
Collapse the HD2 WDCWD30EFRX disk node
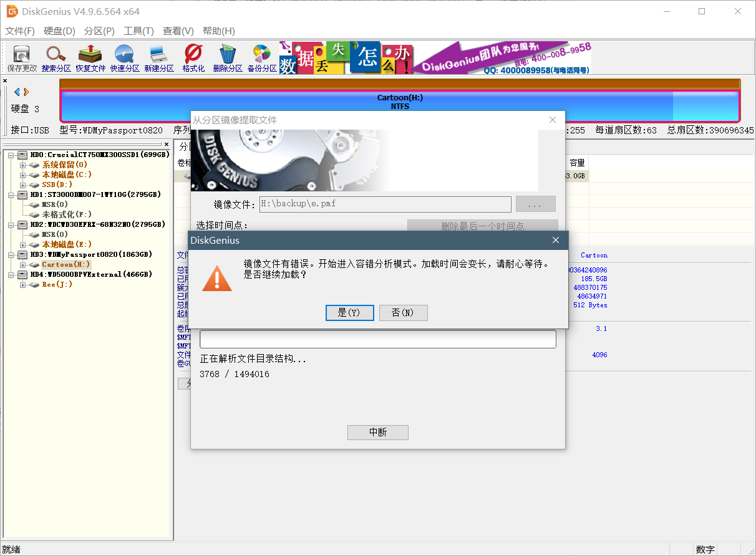pyautogui.click(x=11, y=224)
